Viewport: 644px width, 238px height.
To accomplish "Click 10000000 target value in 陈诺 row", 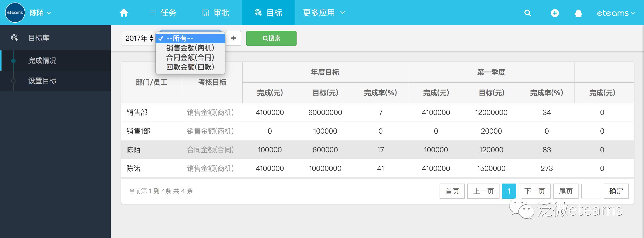I will click(325, 168).
